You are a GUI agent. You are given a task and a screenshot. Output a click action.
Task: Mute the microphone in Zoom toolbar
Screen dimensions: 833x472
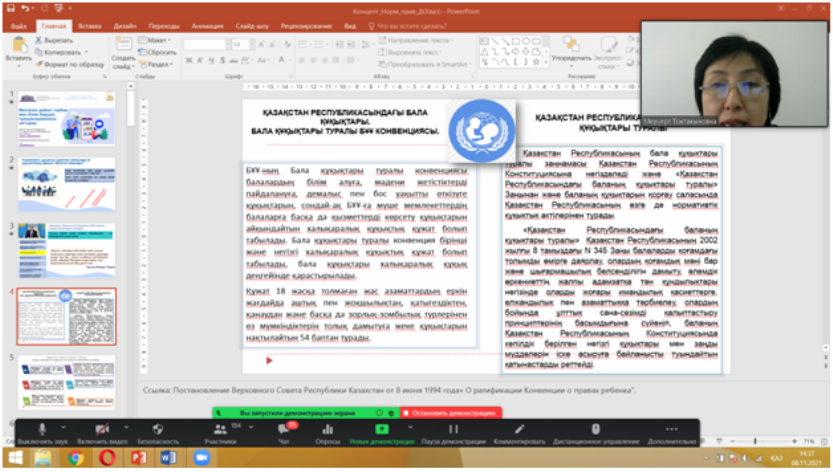click(43, 428)
